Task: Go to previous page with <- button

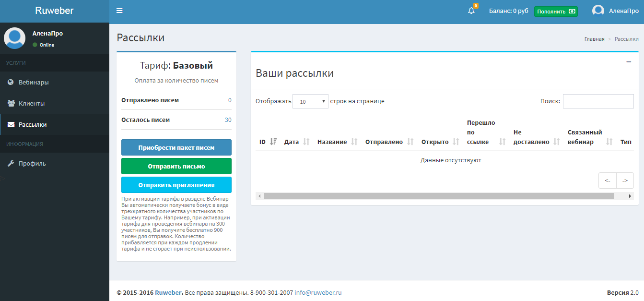Action: coord(608,181)
